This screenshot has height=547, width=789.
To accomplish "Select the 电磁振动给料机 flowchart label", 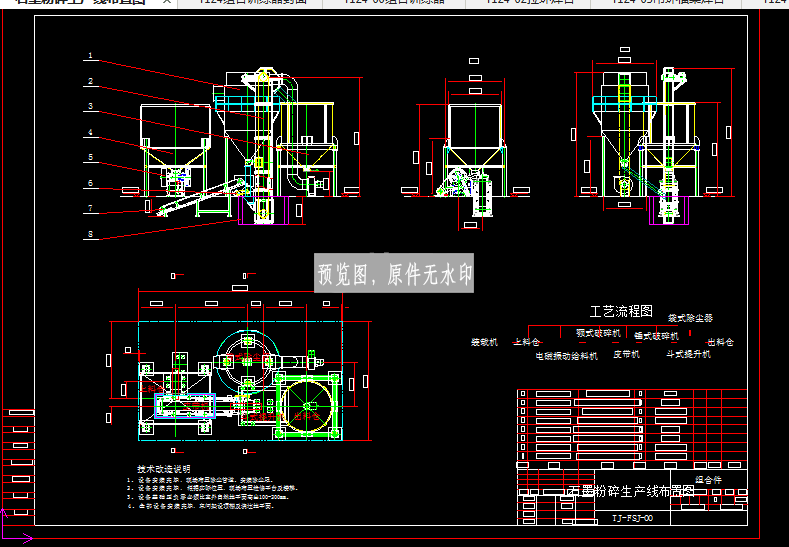I will click(567, 356).
